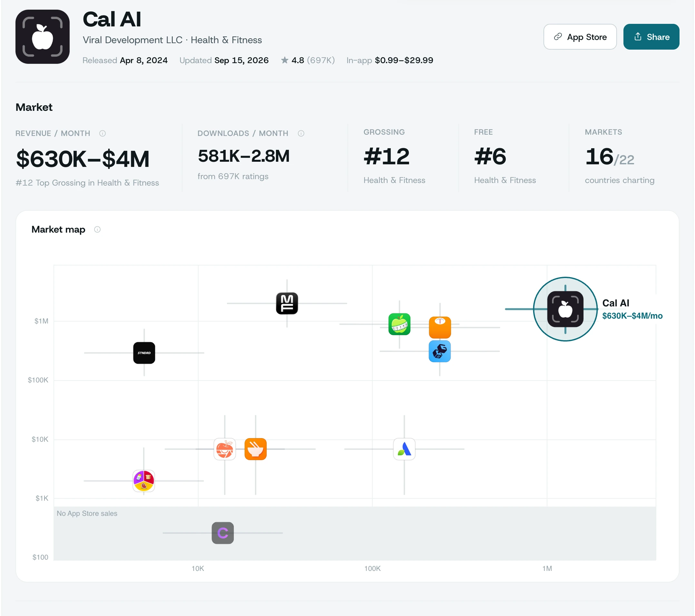Click the 581K–2.8M downloads value
Viewport: 695px width, 616px height.
tap(243, 156)
